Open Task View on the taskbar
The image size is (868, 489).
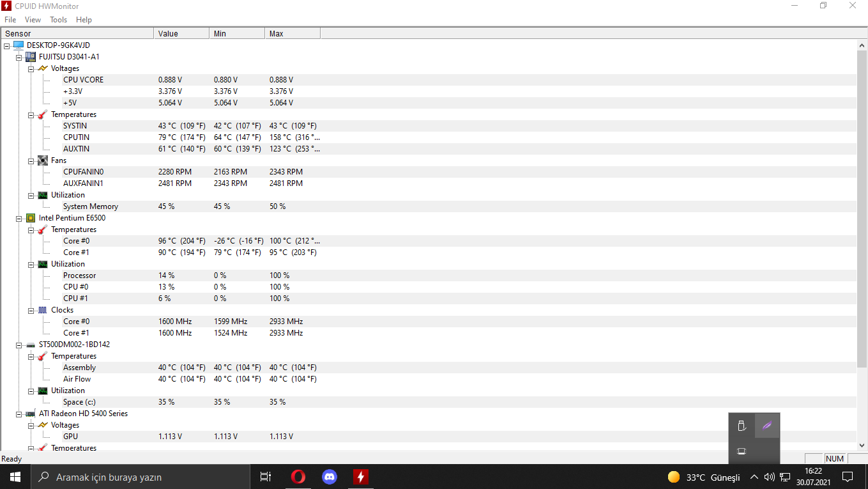(266, 477)
